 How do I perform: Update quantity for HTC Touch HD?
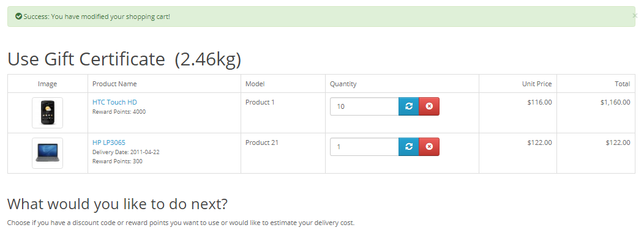point(409,106)
